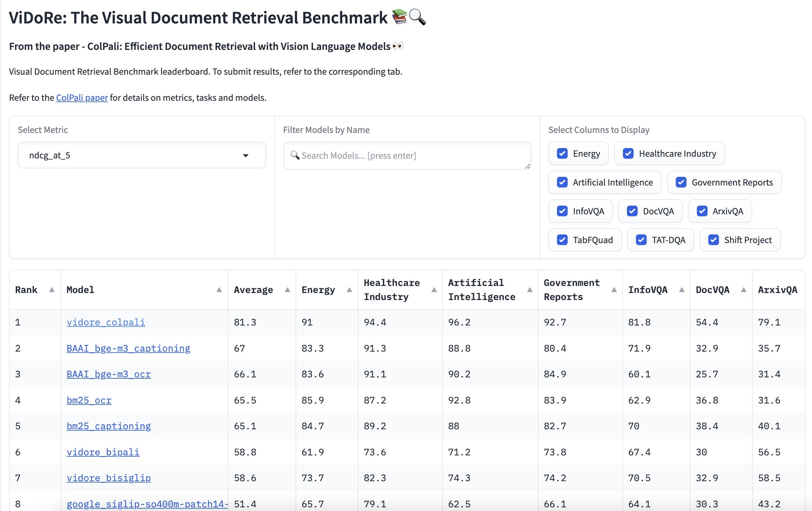Sort by Healthcare Industry column arrow
Screen dimensions: 812x511
[434, 290]
